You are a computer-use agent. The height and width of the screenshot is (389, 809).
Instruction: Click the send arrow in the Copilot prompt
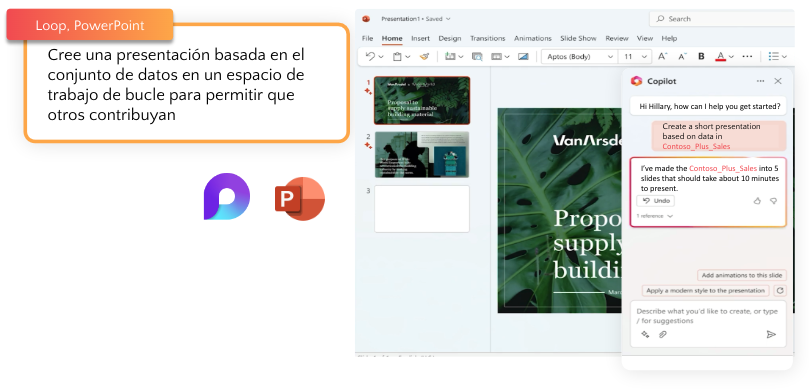point(771,334)
